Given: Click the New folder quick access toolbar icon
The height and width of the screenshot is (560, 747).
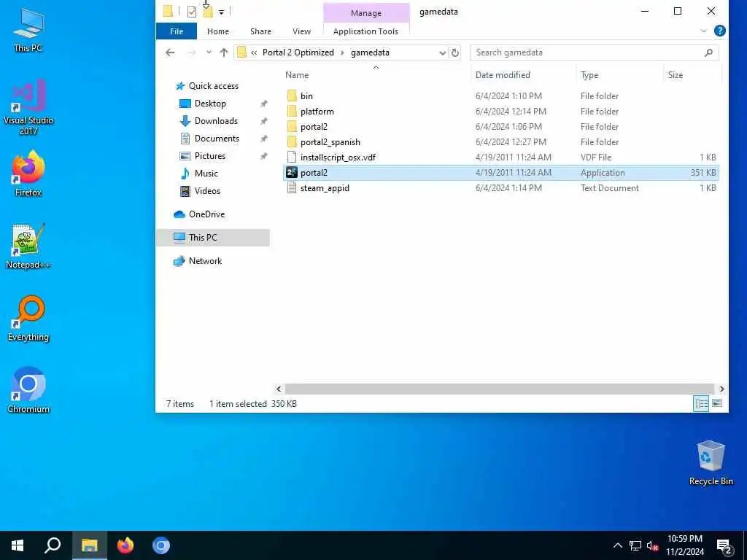Looking at the screenshot, I should click(208, 12).
